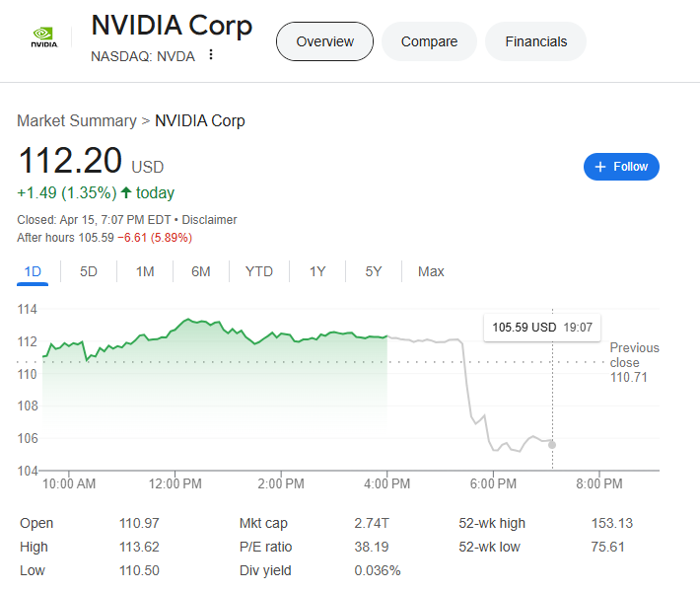Select the 1D chart range

click(x=33, y=271)
